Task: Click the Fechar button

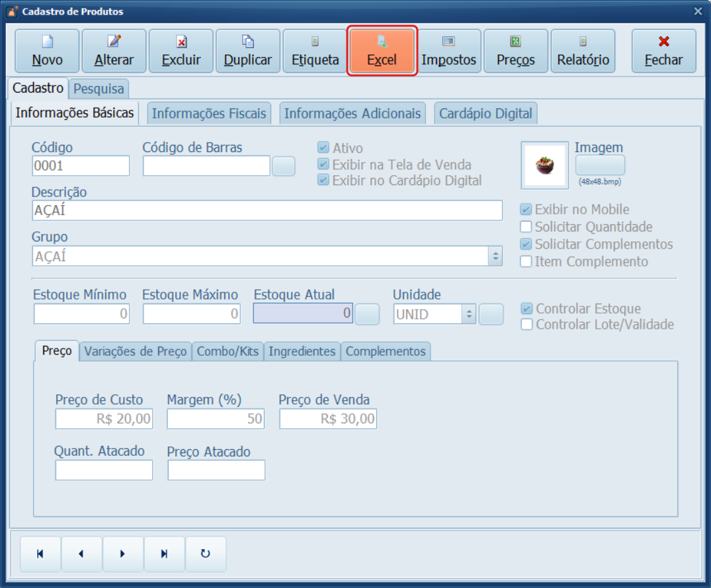Action: pyautogui.click(x=663, y=51)
